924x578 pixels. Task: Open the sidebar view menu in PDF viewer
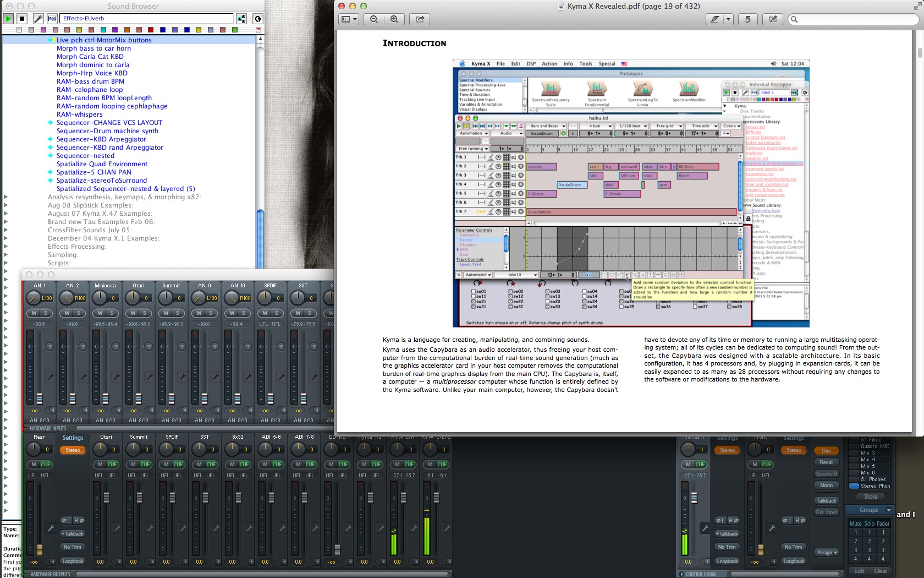tap(349, 19)
